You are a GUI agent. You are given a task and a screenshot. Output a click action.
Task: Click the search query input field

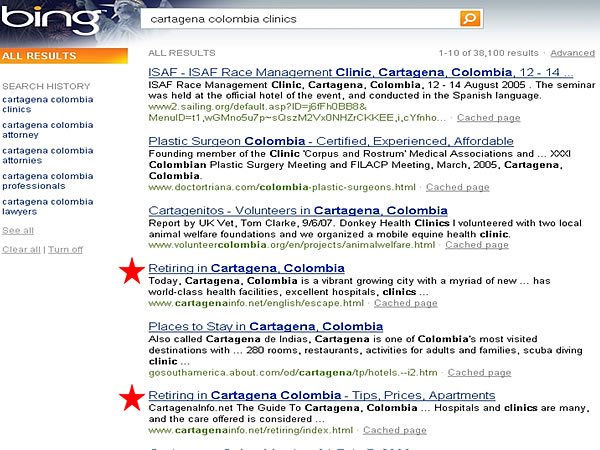pyautogui.click(x=300, y=19)
